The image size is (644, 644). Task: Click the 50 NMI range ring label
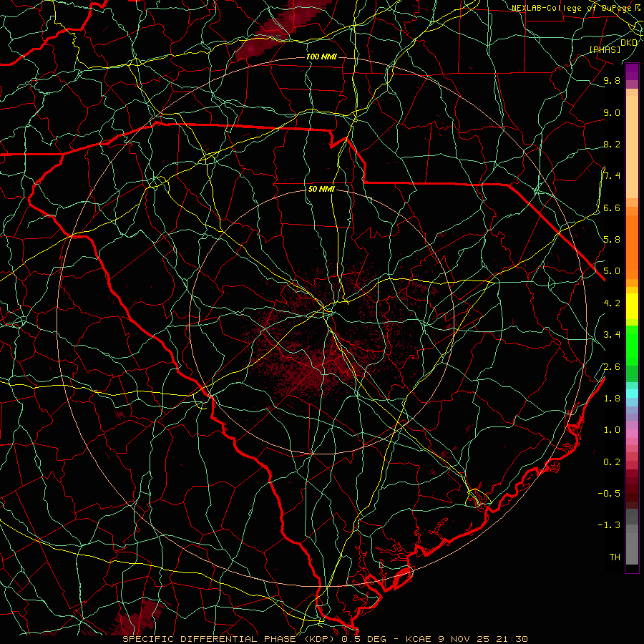[321, 189]
